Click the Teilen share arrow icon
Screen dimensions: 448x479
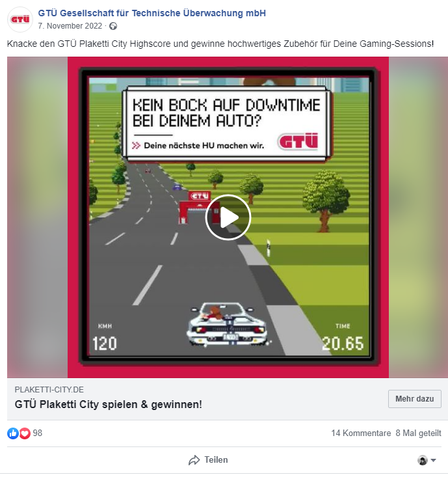194,460
